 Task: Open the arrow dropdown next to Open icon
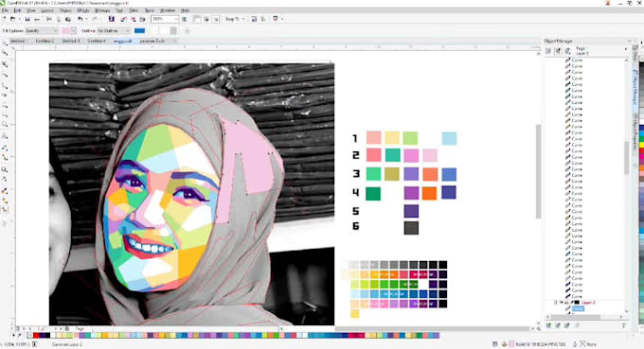click(x=19, y=19)
